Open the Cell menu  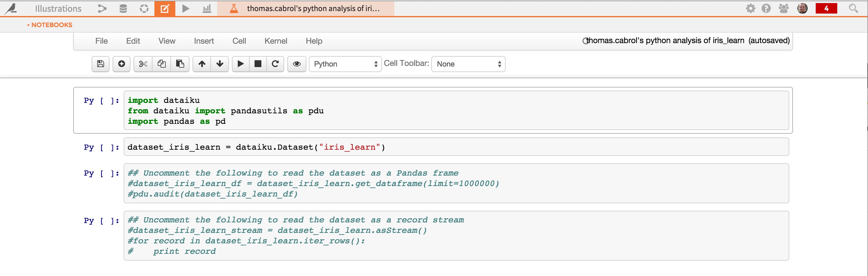(x=239, y=41)
